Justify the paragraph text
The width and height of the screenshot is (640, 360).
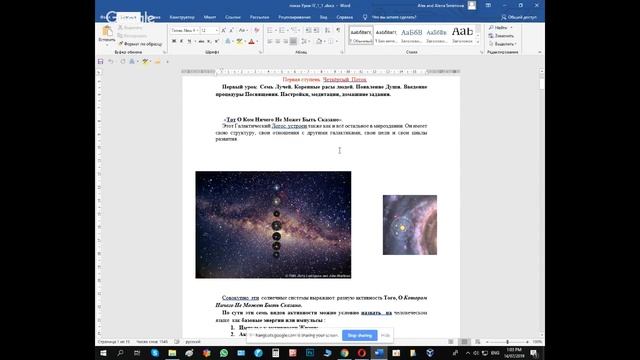tap(293, 41)
